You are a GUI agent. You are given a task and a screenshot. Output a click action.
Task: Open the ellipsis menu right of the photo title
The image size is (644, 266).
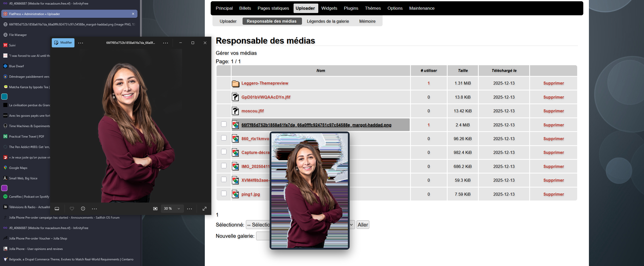(x=166, y=43)
